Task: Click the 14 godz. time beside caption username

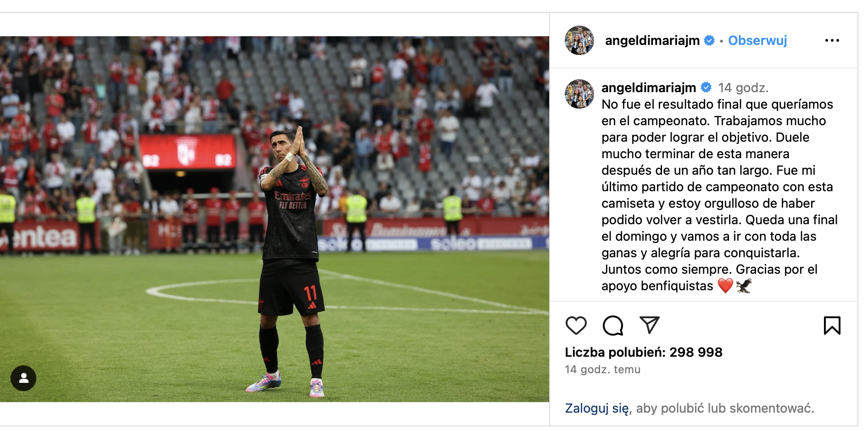Action: [x=743, y=88]
